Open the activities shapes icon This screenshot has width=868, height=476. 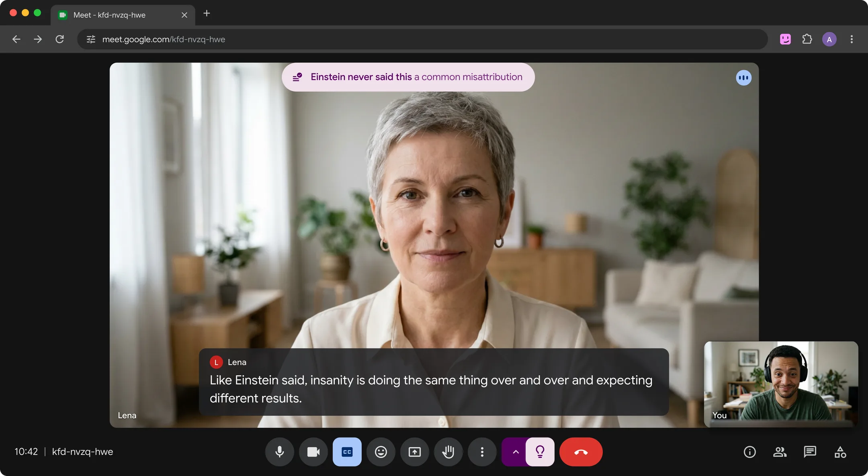click(840, 452)
